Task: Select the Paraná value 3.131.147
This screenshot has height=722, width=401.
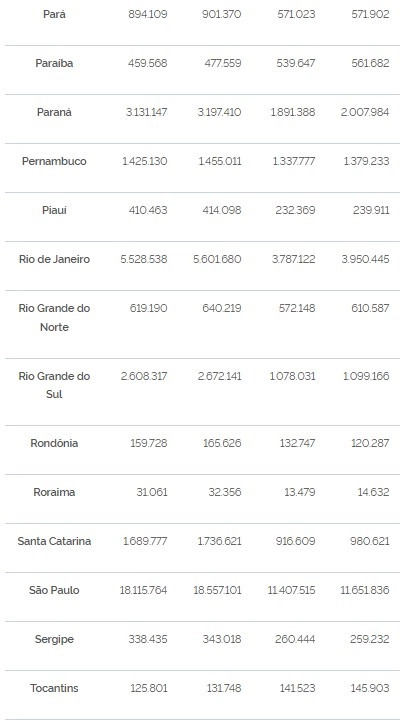Action: pyautogui.click(x=146, y=112)
